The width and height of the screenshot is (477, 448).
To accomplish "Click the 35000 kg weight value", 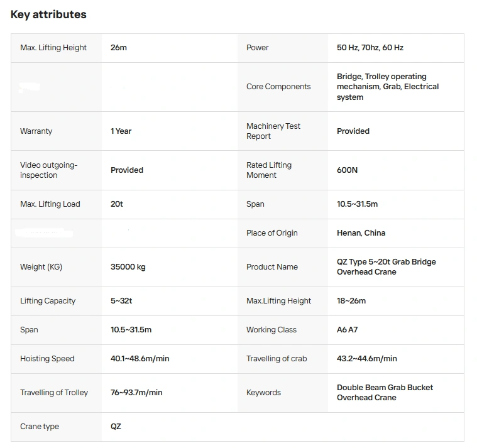I will [x=128, y=267].
